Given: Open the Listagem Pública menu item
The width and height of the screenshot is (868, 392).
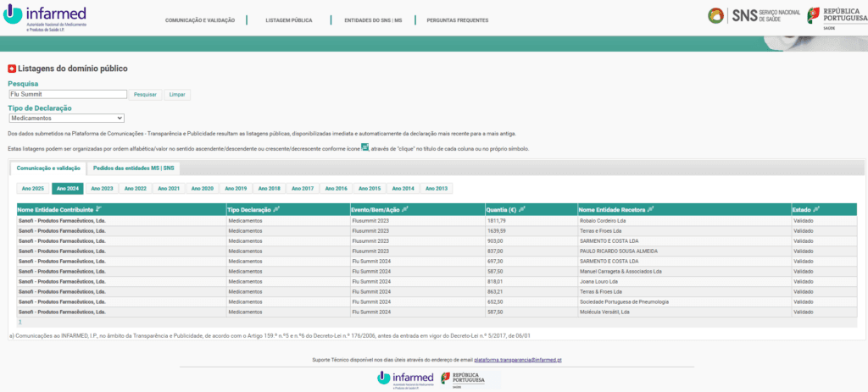Looking at the screenshot, I should (x=288, y=19).
